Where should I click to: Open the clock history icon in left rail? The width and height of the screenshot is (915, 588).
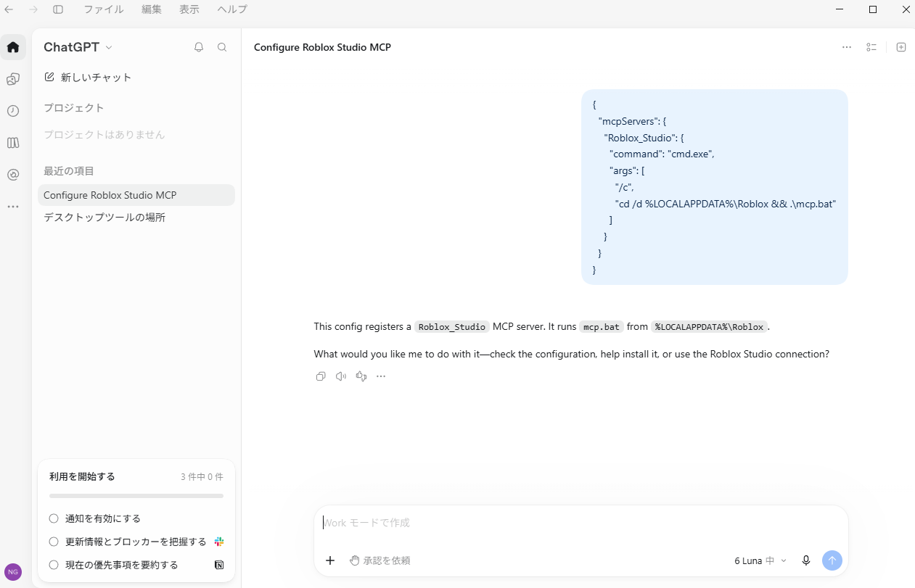(x=13, y=111)
